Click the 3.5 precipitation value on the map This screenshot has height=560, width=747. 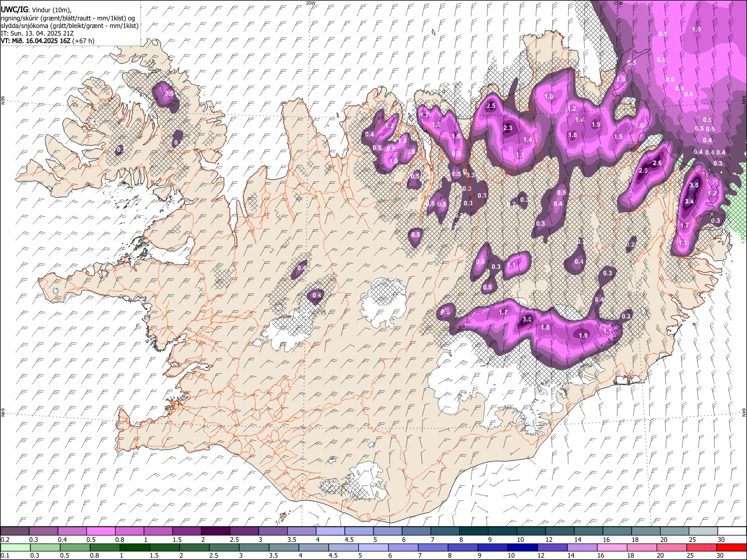pos(694,185)
